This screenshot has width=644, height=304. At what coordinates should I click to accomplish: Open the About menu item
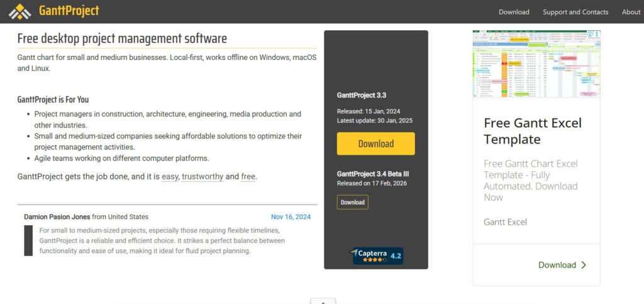(x=630, y=12)
